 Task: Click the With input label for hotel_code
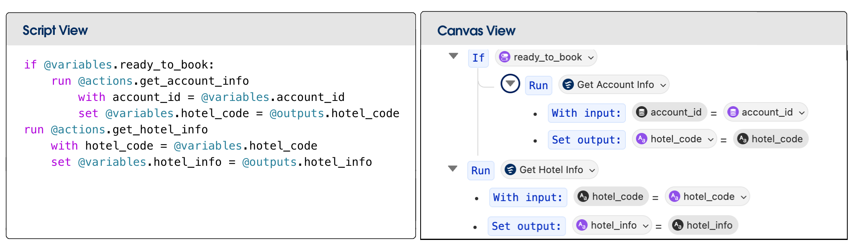(x=528, y=197)
